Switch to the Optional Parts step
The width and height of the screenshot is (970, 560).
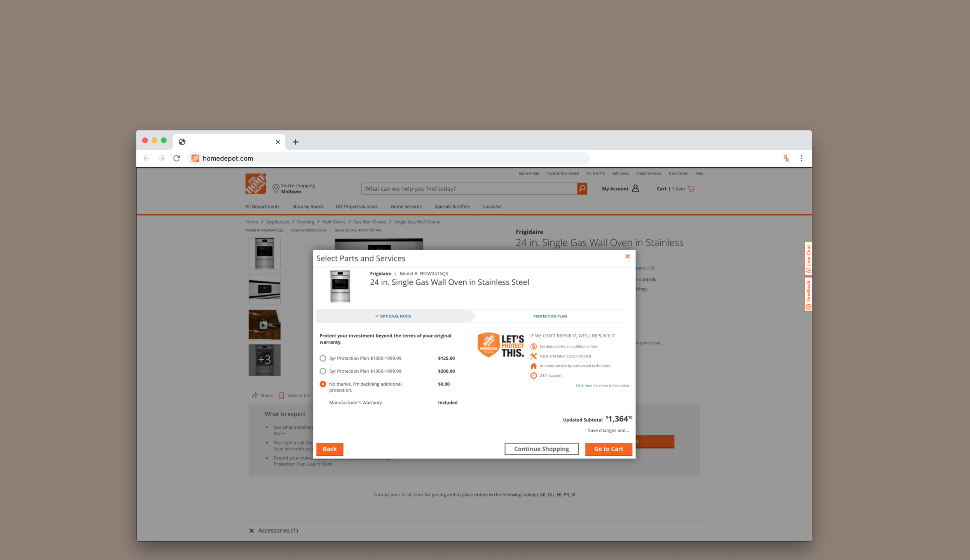tap(393, 316)
